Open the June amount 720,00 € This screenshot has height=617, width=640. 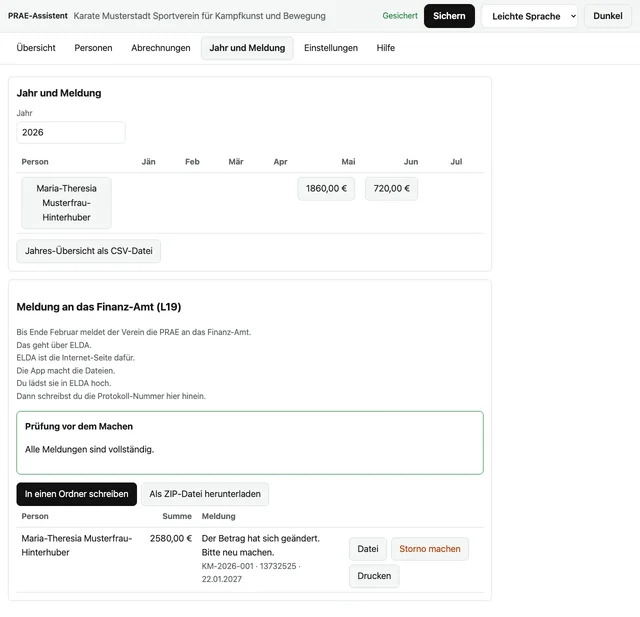391,189
